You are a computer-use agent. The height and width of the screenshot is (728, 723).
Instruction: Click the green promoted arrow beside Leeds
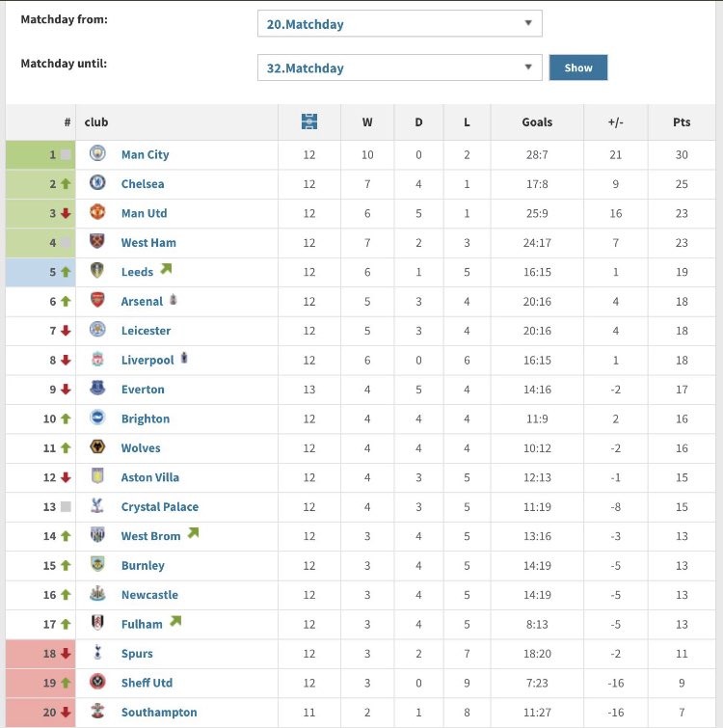pyautogui.click(x=166, y=270)
